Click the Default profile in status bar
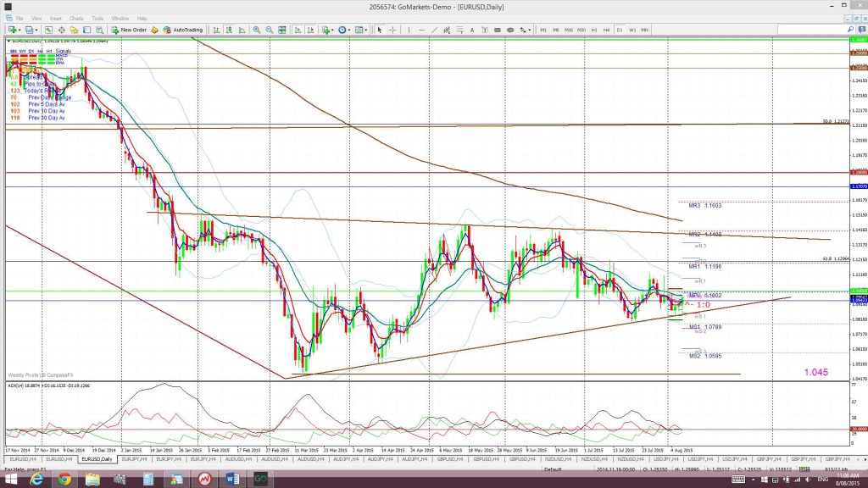This screenshot has width=868, height=488. click(553, 469)
